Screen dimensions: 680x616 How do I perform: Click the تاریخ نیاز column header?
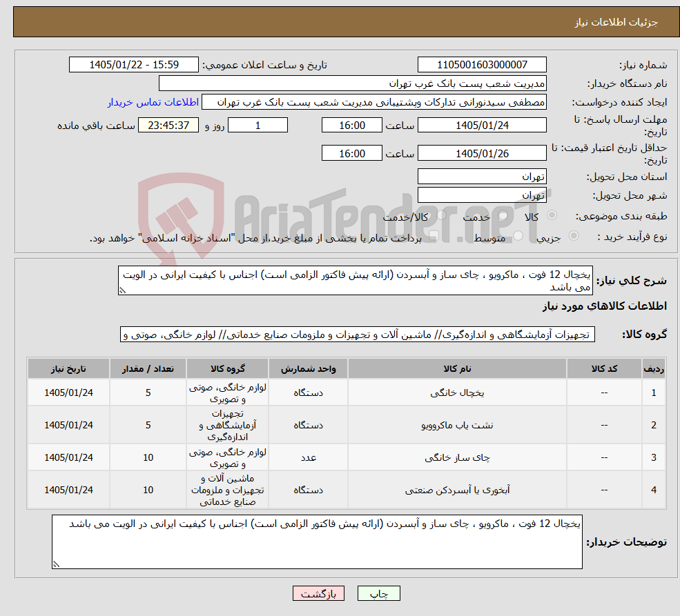68,368
